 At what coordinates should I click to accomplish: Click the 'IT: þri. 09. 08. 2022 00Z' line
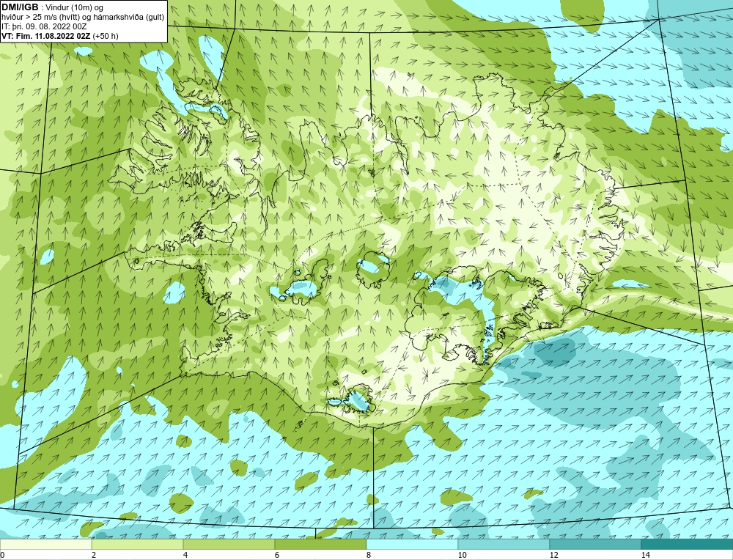point(45,26)
